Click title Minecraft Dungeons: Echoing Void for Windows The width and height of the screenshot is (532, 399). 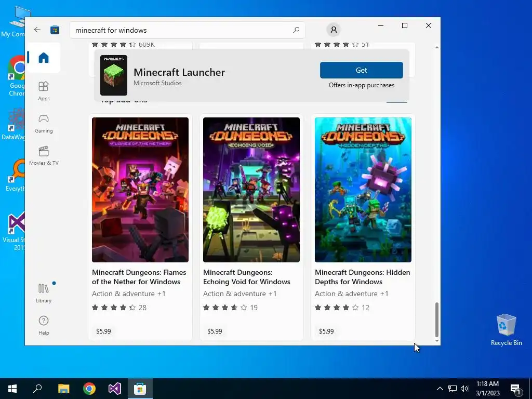(247, 277)
